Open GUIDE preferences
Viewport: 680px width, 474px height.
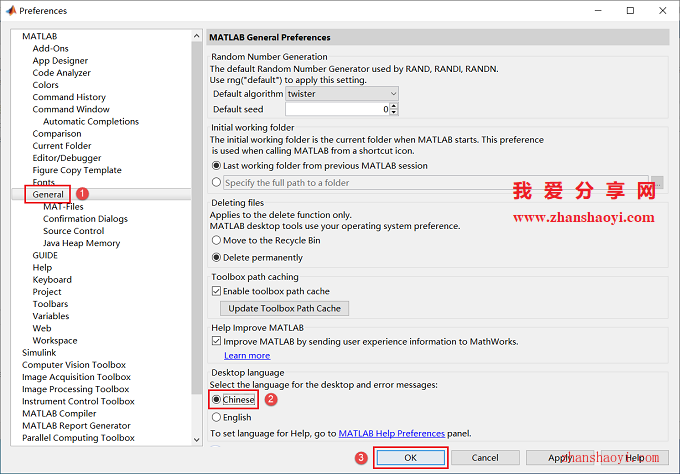[x=45, y=255]
